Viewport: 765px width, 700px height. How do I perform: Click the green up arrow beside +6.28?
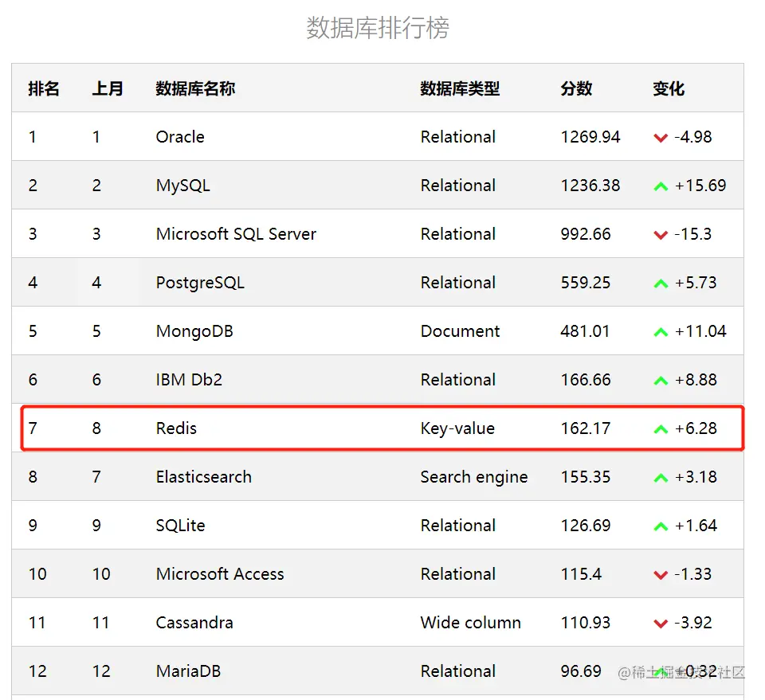[x=661, y=429]
